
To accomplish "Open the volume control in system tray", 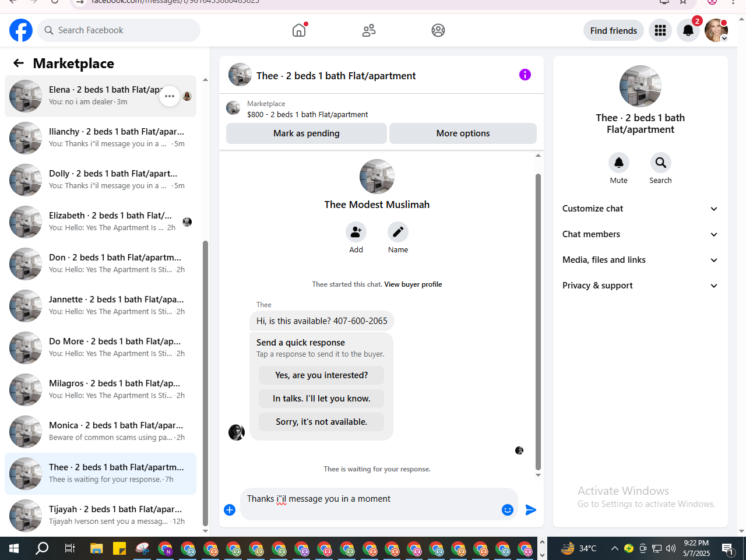I will [x=671, y=548].
